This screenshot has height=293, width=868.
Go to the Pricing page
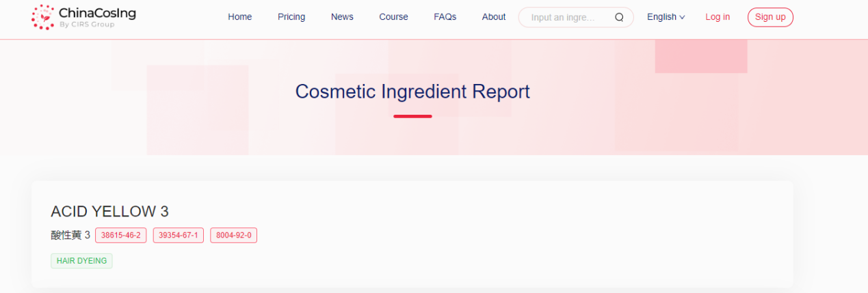291,17
